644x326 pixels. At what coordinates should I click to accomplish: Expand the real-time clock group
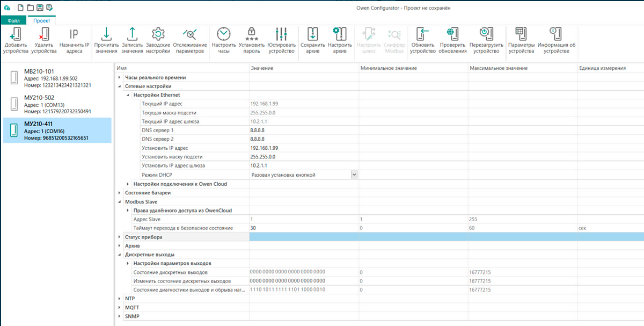click(x=120, y=78)
